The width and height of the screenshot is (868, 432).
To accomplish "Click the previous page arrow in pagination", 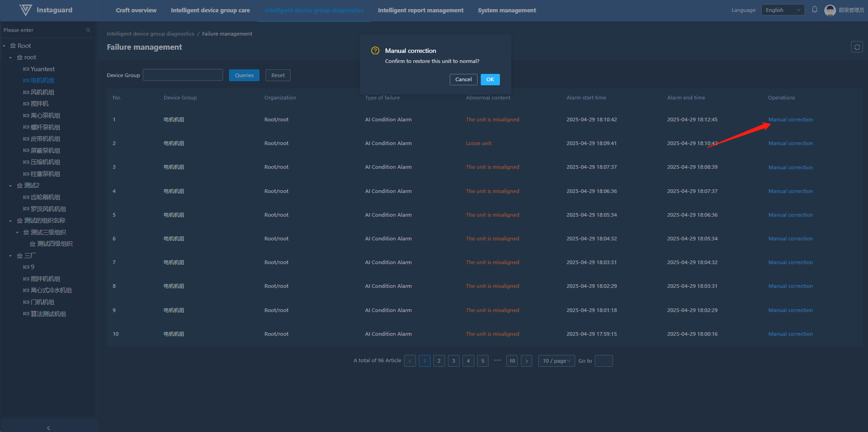I will click(410, 361).
